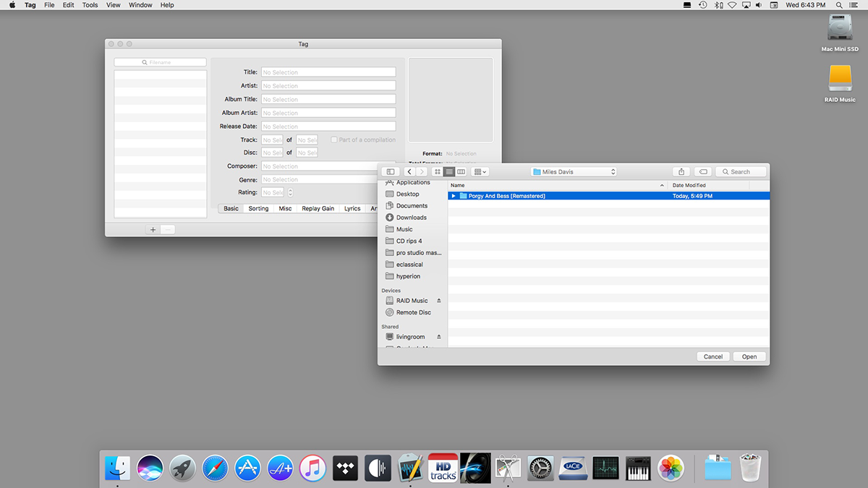Toggle sidebar visibility in the open dialog
This screenshot has height=488, width=868.
click(391, 171)
